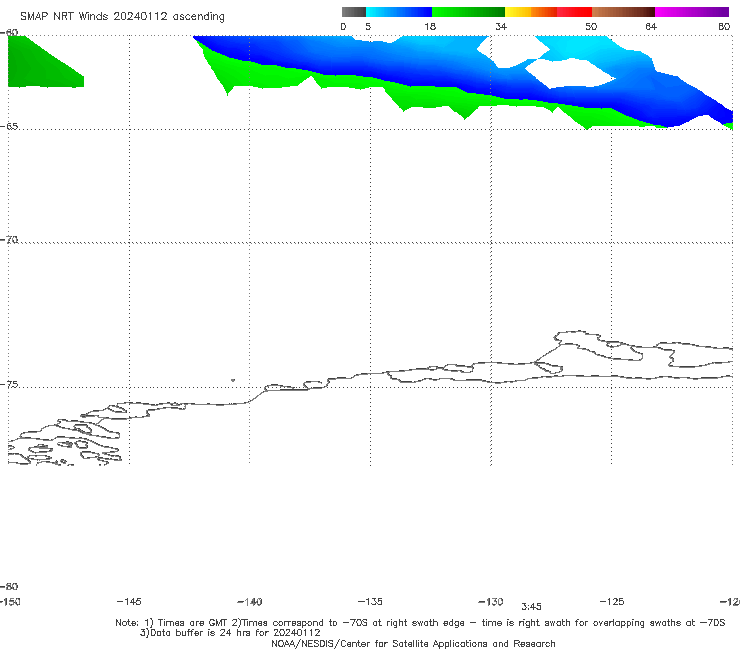Click the dark green wind patch near -150
This screenshot has height=650, width=740.
coord(40,66)
